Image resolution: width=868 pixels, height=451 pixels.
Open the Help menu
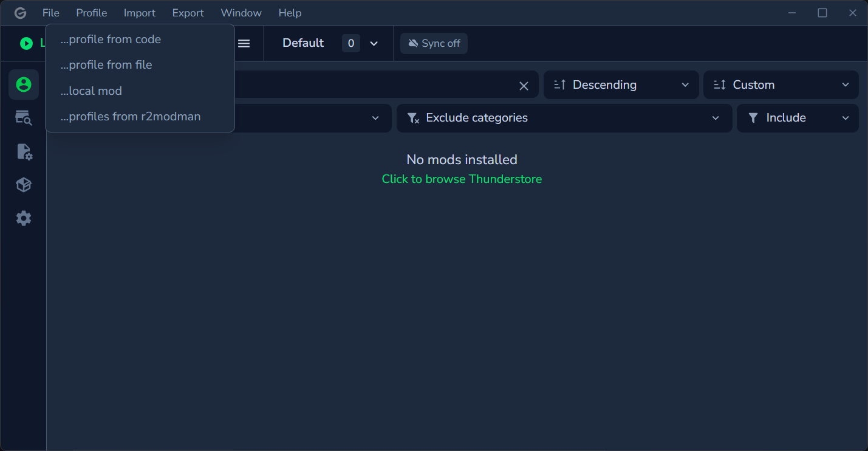[x=290, y=13]
